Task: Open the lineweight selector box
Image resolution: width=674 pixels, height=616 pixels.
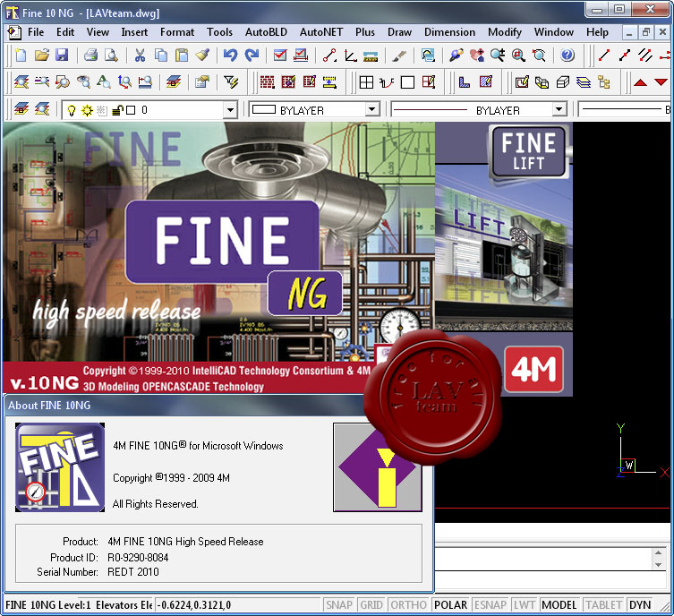Action: pos(625,109)
